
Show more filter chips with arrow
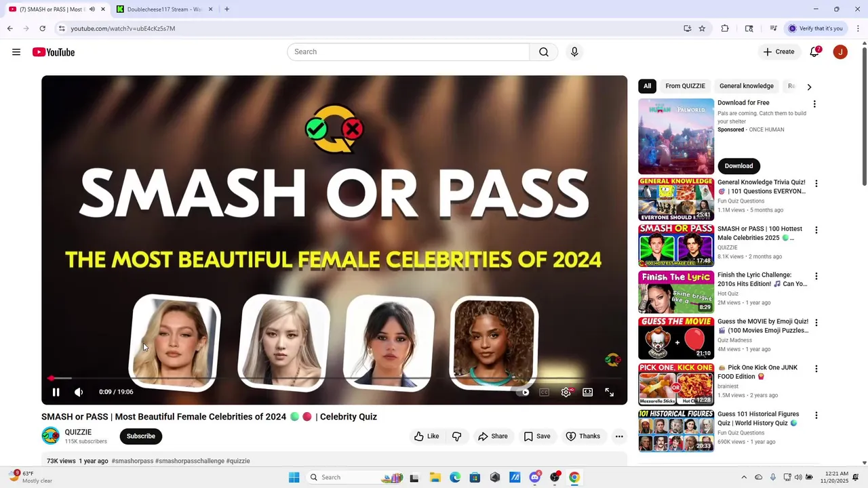(x=809, y=87)
